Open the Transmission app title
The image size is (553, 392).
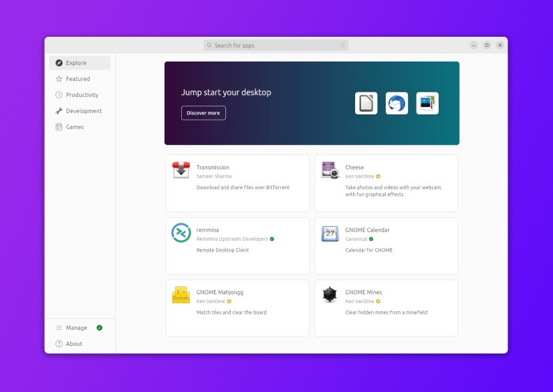coord(213,167)
